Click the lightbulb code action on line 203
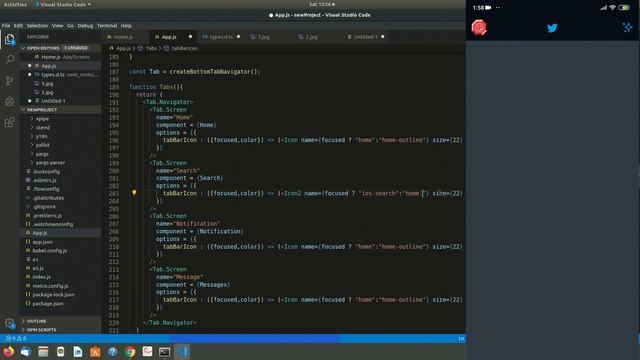Viewport: 640px width, 360px height. pyautogui.click(x=134, y=193)
